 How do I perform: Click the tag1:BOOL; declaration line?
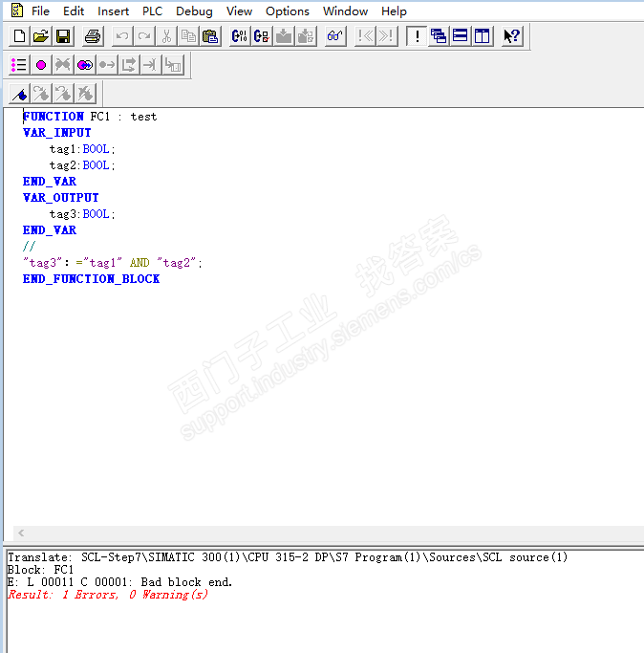pyautogui.click(x=82, y=149)
